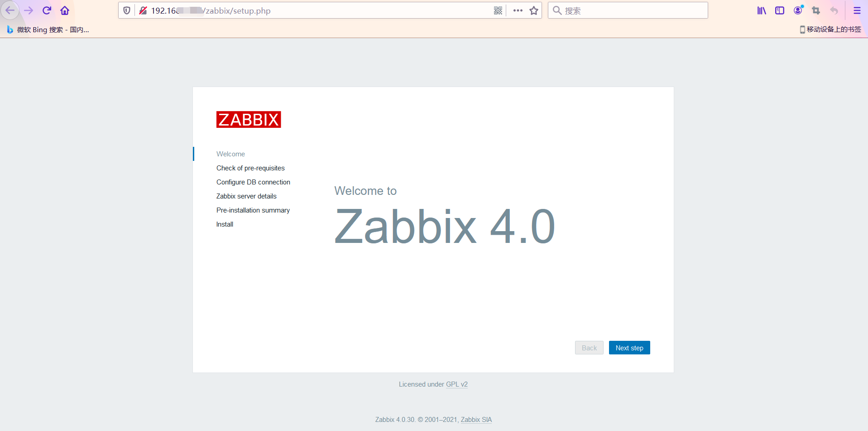
Task: Select the Check of pre-requisites step
Action: coord(250,168)
